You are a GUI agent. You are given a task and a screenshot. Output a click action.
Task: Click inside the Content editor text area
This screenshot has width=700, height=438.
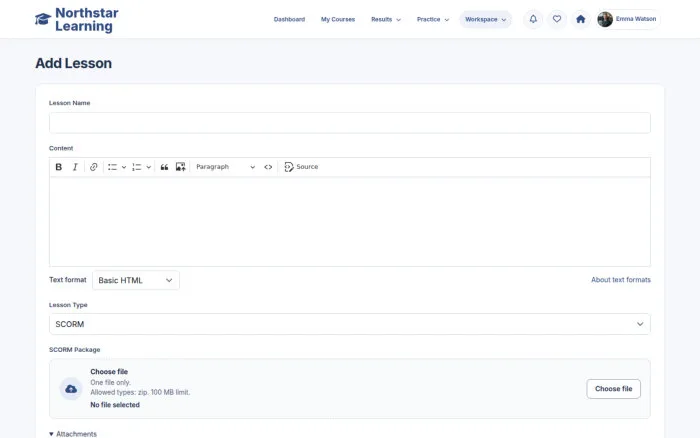point(350,221)
